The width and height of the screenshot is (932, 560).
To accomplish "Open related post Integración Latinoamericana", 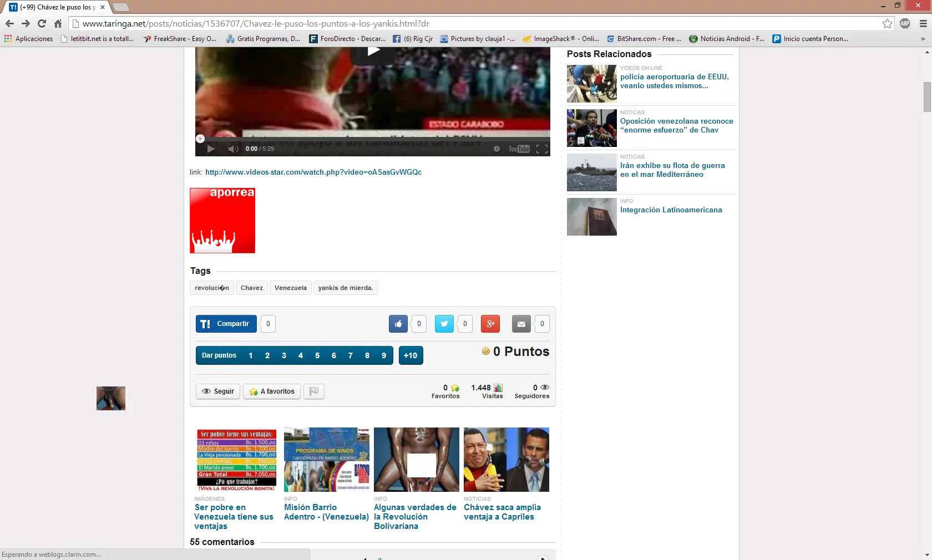I will tap(671, 210).
